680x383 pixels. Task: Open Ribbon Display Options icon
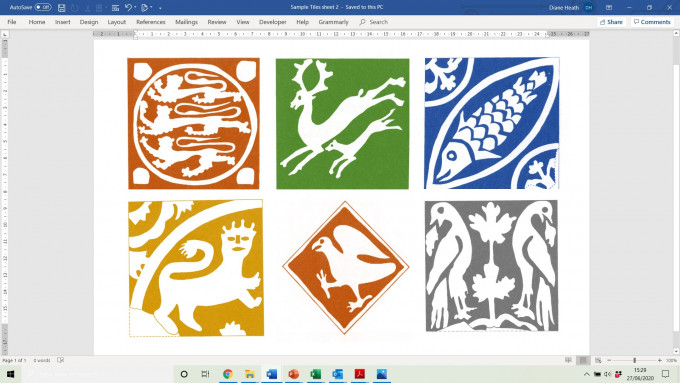point(609,7)
